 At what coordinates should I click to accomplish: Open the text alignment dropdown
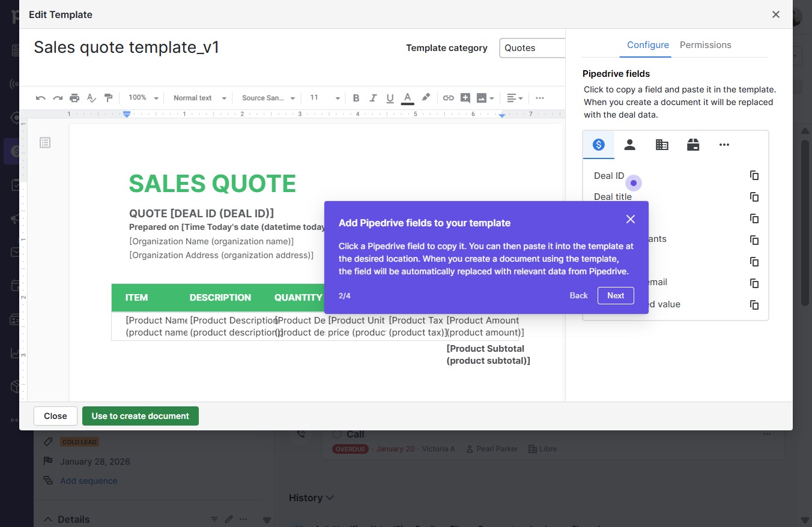(515, 98)
